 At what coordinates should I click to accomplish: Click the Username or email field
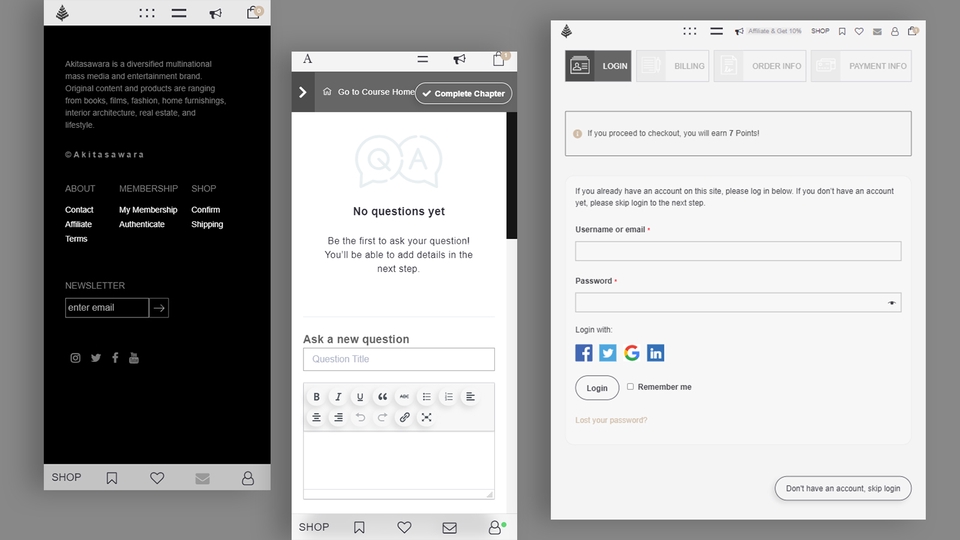click(738, 251)
